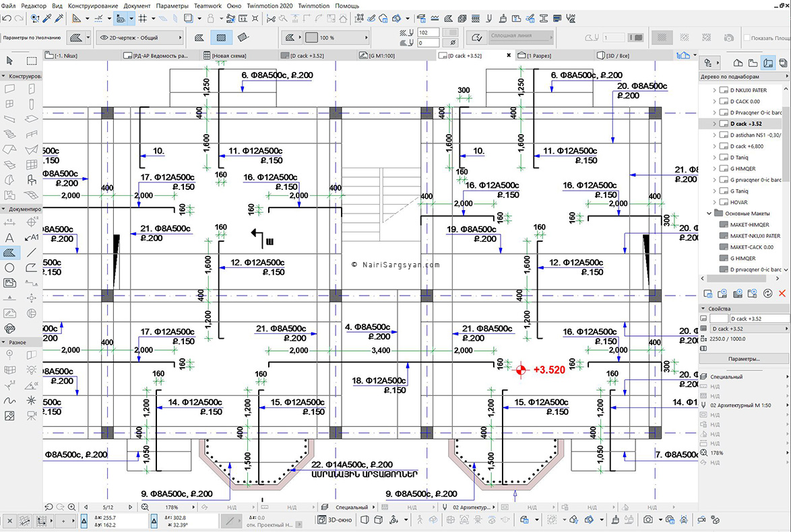Open the 02 Архитектурный M 1:50 dropdown

click(744, 405)
